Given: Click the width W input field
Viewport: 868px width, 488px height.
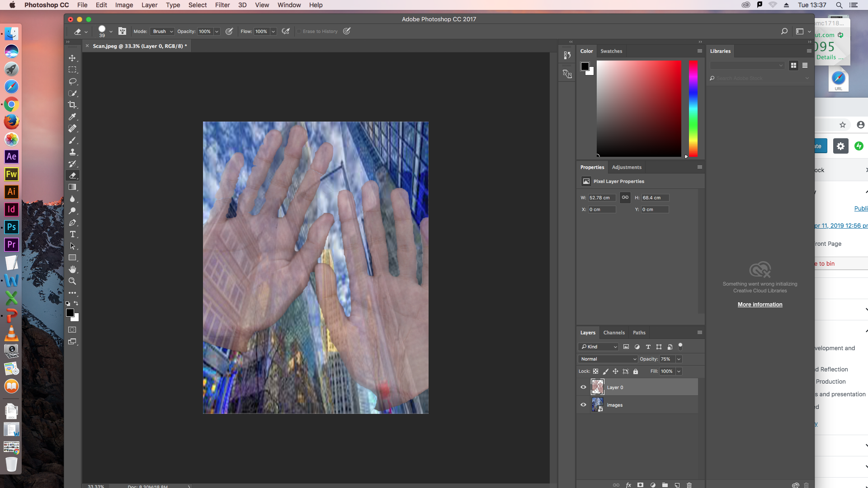Looking at the screenshot, I should point(601,198).
